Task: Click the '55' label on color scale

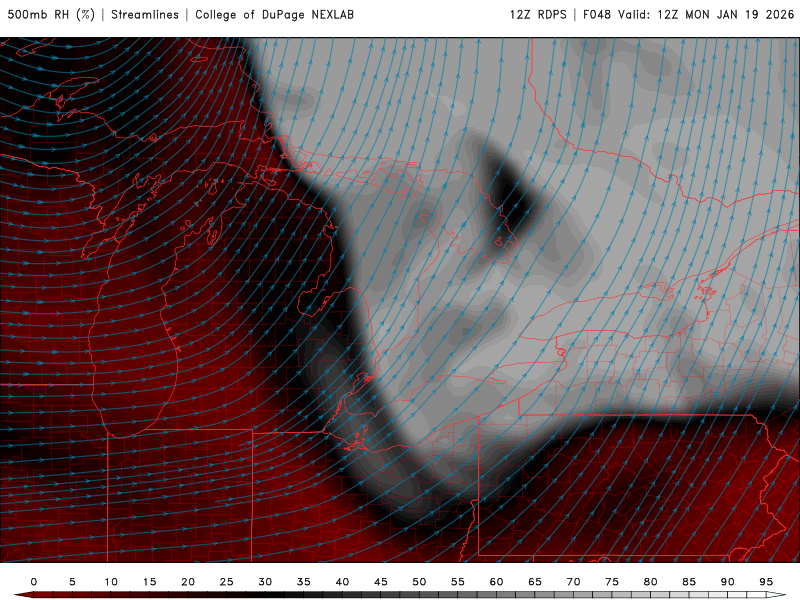Action: [458, 582]
